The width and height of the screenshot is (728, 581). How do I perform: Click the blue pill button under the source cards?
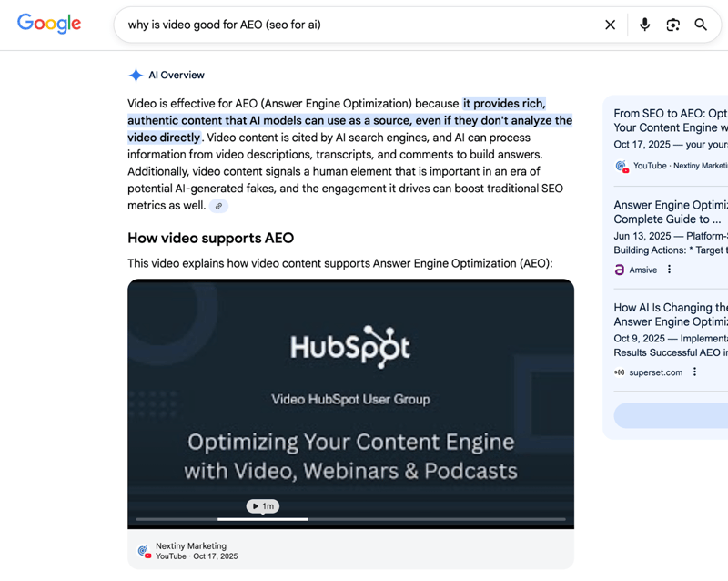[671, 415]
